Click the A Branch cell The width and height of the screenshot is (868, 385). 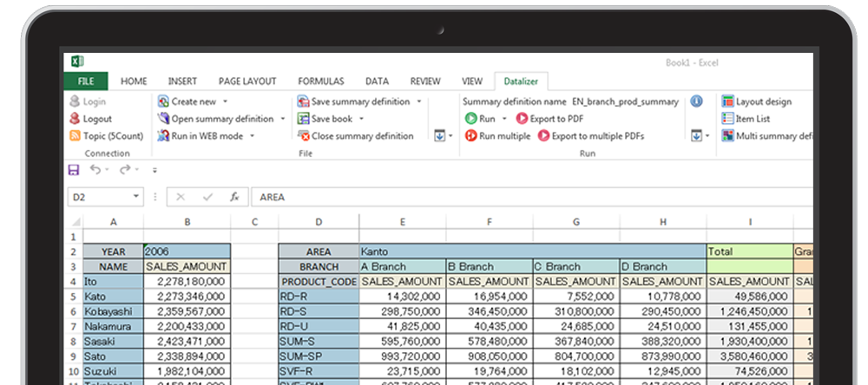pyautogui.click(x=403, y=266)
